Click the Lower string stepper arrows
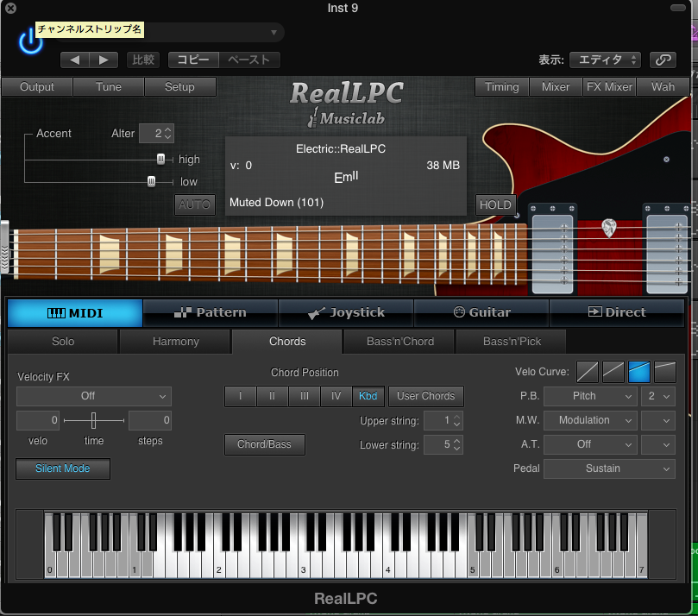 point(456,444)
